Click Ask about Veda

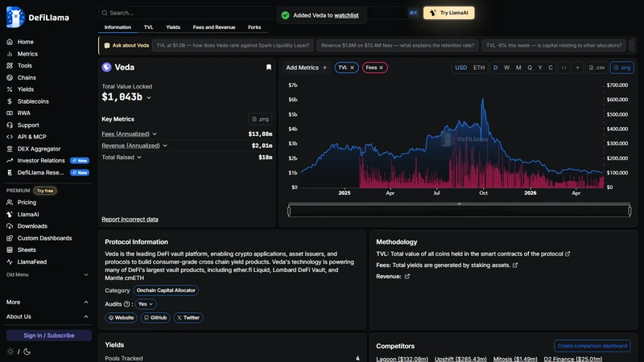pyautogui.click(x=127, y=46)
